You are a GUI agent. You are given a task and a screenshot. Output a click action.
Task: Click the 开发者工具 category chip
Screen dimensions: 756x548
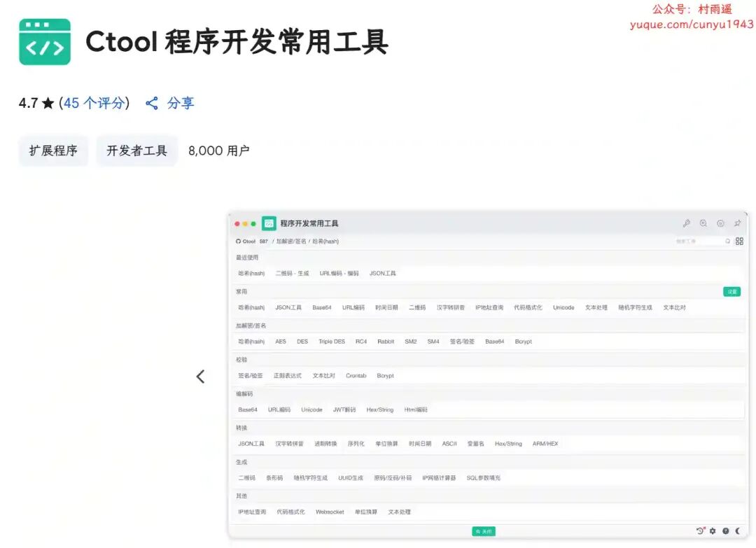tap(137, 151)
